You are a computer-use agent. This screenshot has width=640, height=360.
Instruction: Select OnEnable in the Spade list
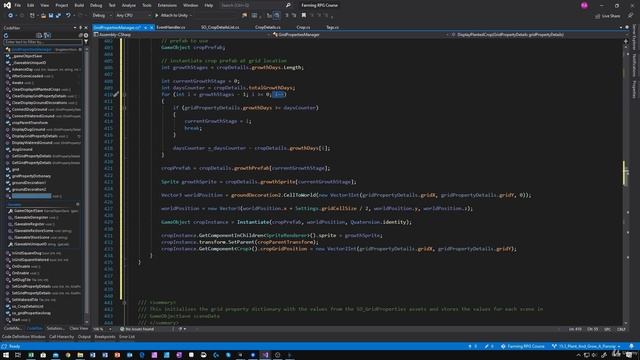[x=21, y=273]
